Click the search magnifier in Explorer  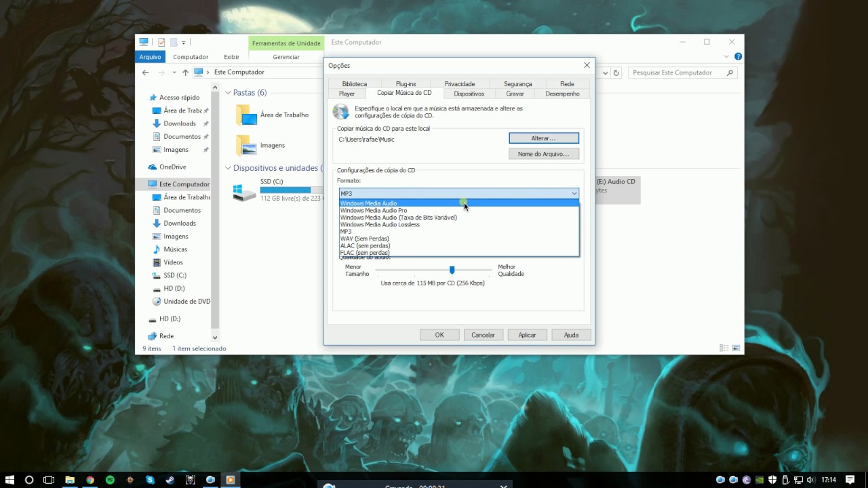coord(730,73)
